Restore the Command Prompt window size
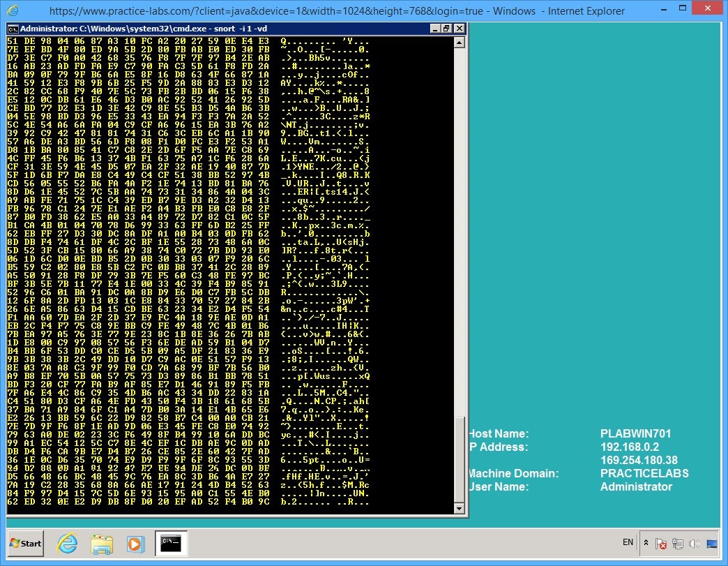Image resolution: width=728 pixels, height=566 pixels. click(x=446, y=29)
